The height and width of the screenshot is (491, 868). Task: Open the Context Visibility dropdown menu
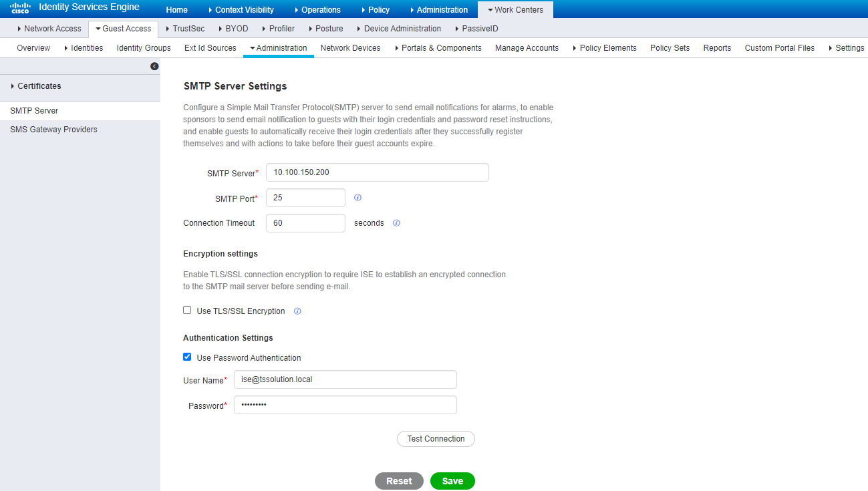(241, 10)
